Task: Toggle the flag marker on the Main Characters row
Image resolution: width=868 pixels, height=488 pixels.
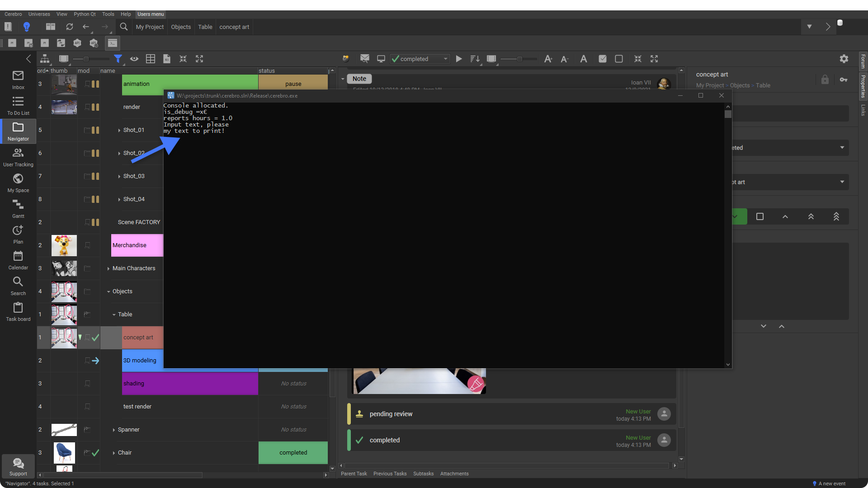Action: [87, 268]
